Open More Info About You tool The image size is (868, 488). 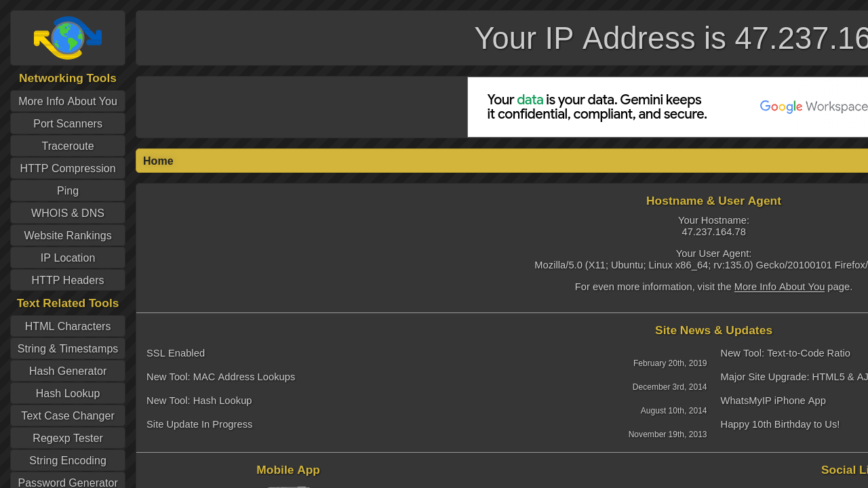pyautogui.click(x=68, y=101)
